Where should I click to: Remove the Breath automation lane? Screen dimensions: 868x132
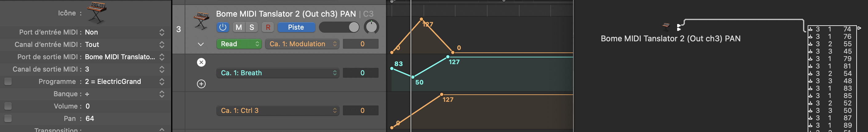201,63
